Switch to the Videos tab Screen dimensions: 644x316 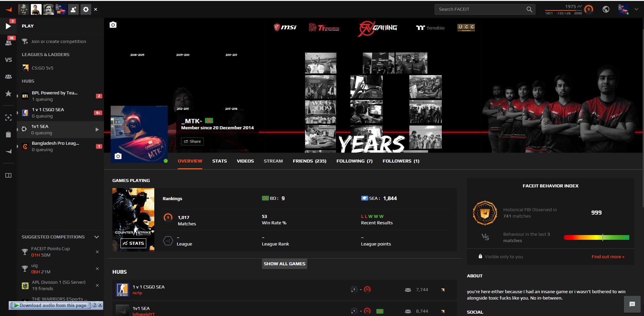[245, 161]
